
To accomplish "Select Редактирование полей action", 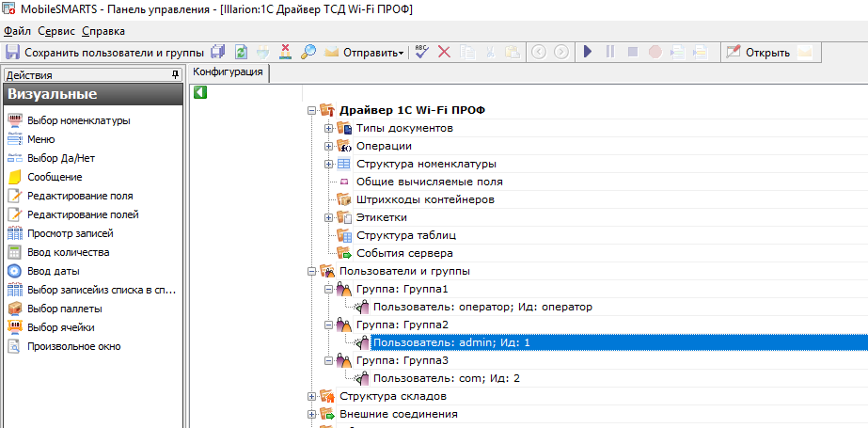I will [x=83, y=214].
